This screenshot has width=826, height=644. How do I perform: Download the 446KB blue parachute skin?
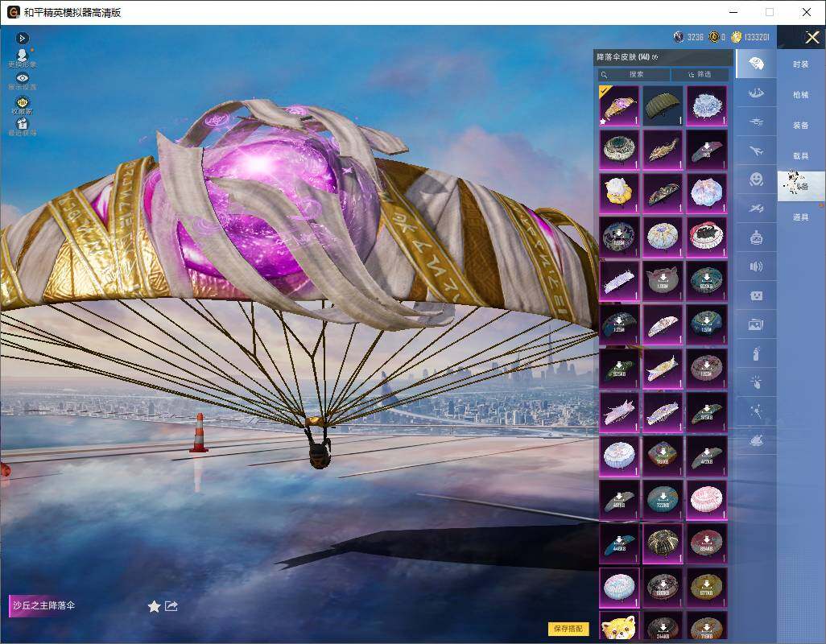pos(619,543)
